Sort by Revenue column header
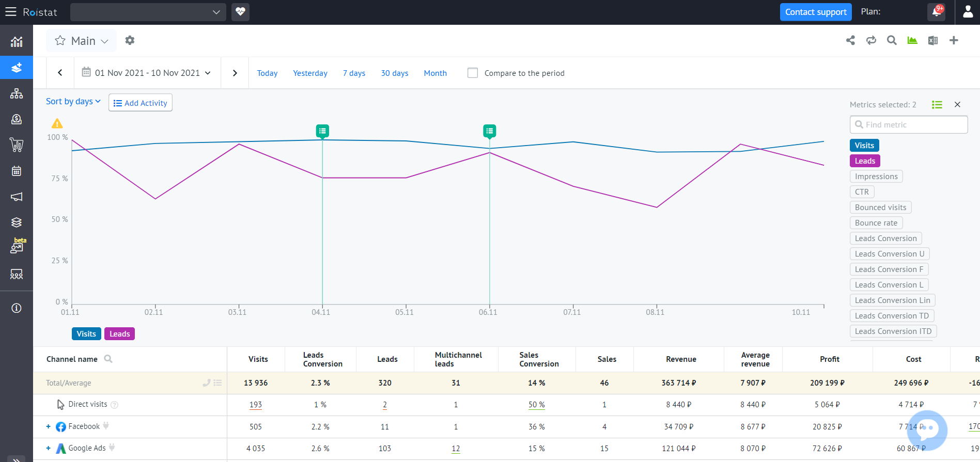The image size is (980, 462). tap(681, 359)
